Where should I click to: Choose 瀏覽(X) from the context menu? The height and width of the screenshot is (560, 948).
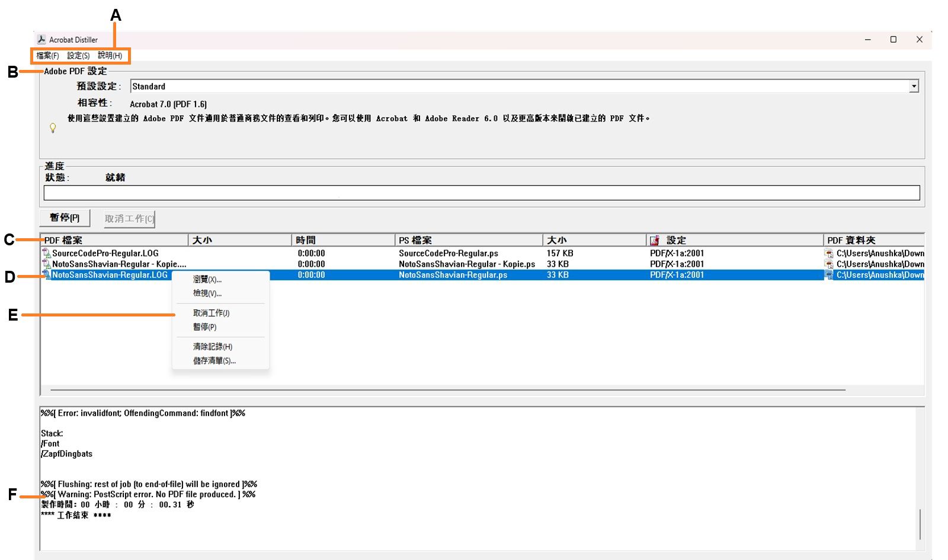(206, 279)
